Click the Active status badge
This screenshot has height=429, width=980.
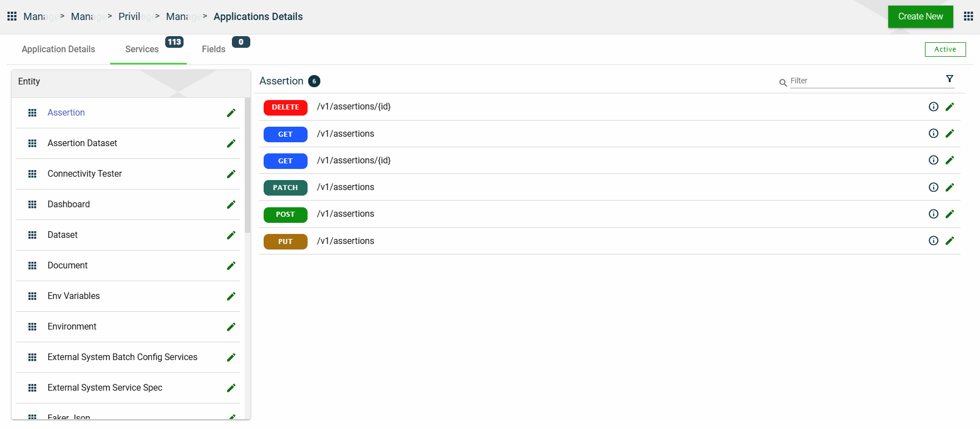[x=945, y=49]
